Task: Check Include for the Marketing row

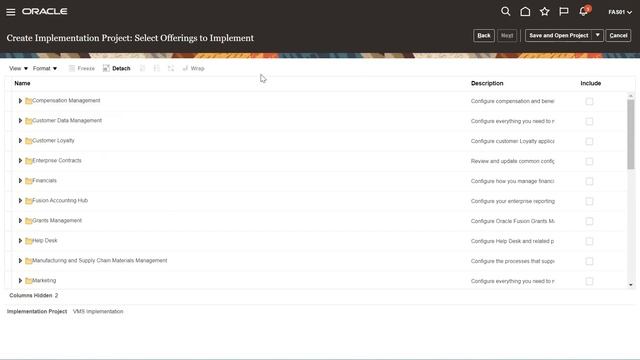Action: [589, 281]
